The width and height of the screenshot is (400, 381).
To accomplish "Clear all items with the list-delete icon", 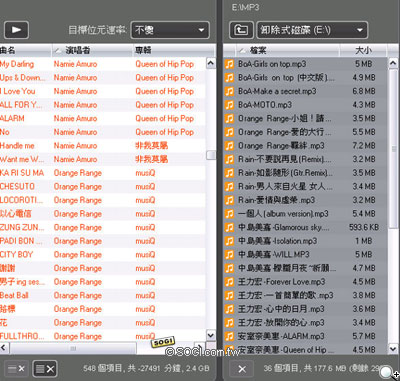I will point(45,369).
